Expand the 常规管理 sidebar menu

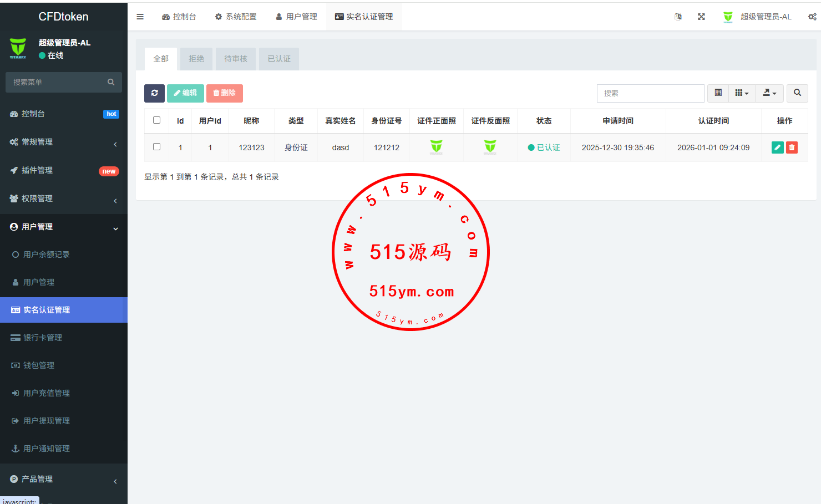[64, 142]
